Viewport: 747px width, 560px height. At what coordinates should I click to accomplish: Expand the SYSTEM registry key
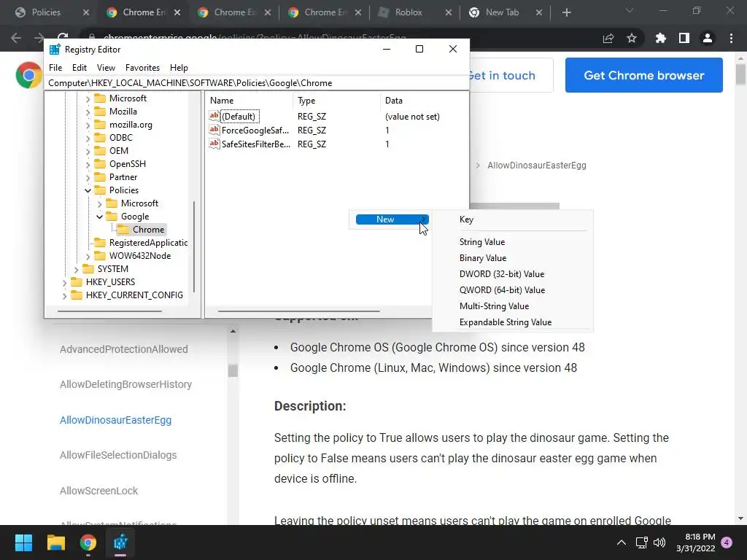click(x=76, y=270)
